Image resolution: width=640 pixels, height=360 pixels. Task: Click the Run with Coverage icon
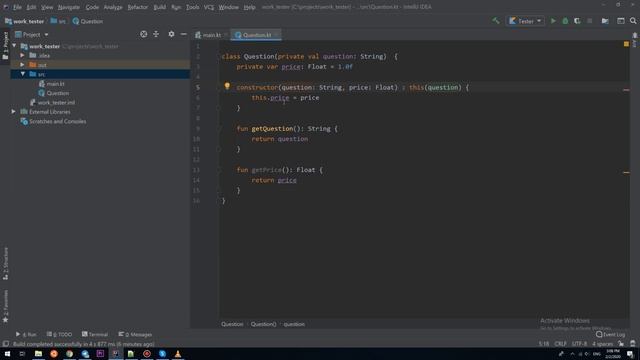(x=577, y=21)
